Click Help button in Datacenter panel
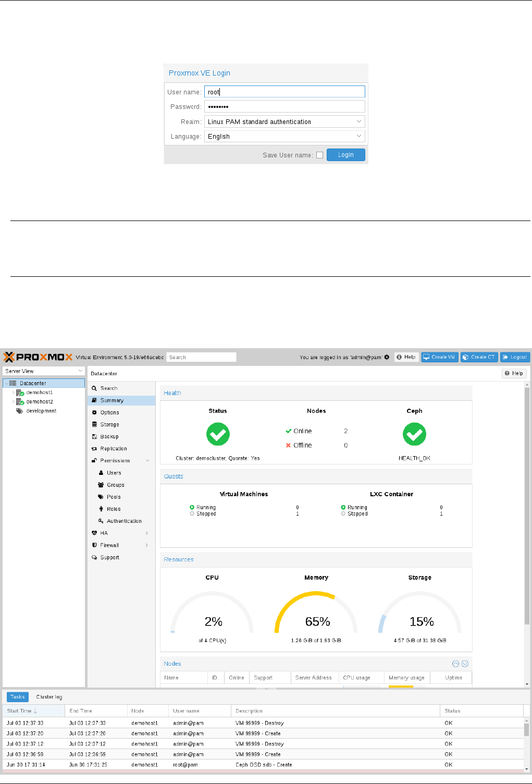 (x=514, y=373)
